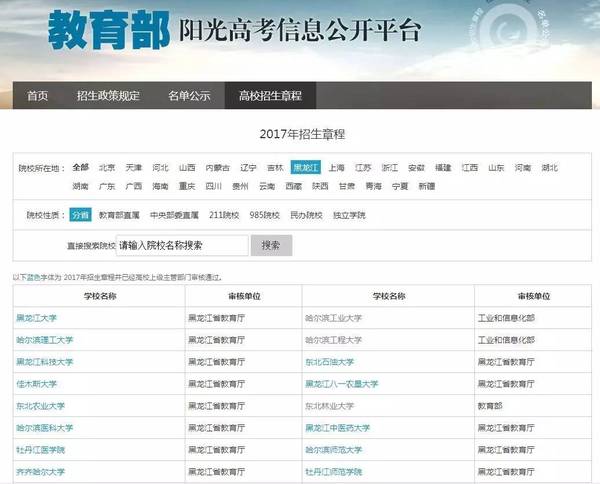600x484 pixels.
Task: Select 全部 in the location filter
Action: tap(81, 168)
